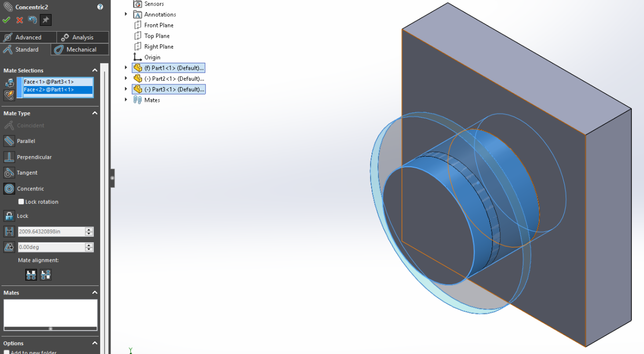
Task: Switch to the Advanced mates tab
Action: point(29,37)
